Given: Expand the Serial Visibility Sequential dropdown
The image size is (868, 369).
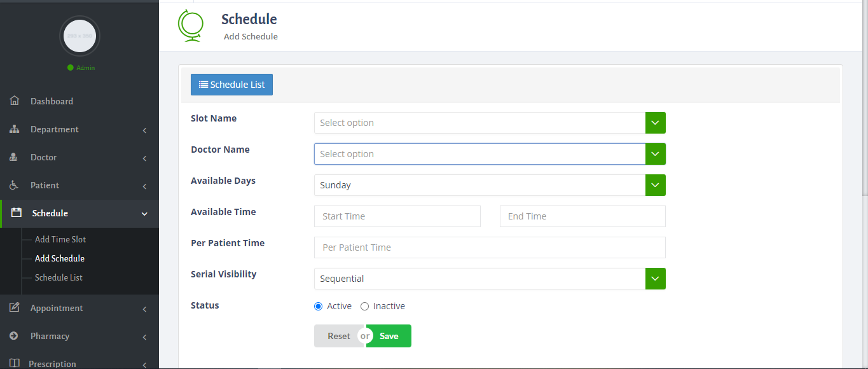Looking at the screenshot, I should coord(489,279).
